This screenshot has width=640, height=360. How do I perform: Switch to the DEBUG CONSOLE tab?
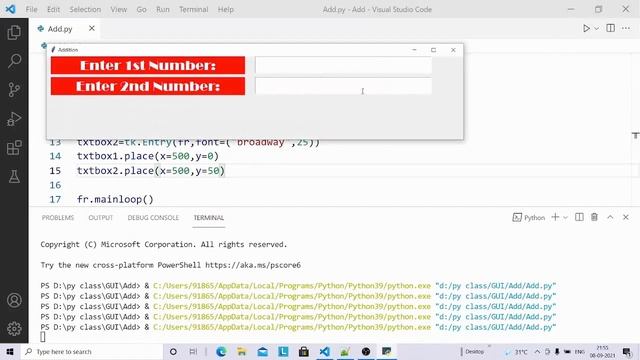click(153, 218)
